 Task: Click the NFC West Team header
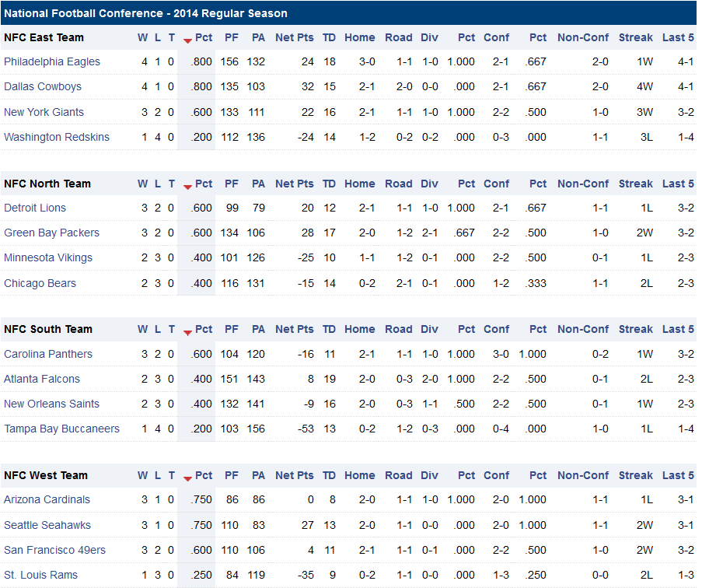click(46, 475)
